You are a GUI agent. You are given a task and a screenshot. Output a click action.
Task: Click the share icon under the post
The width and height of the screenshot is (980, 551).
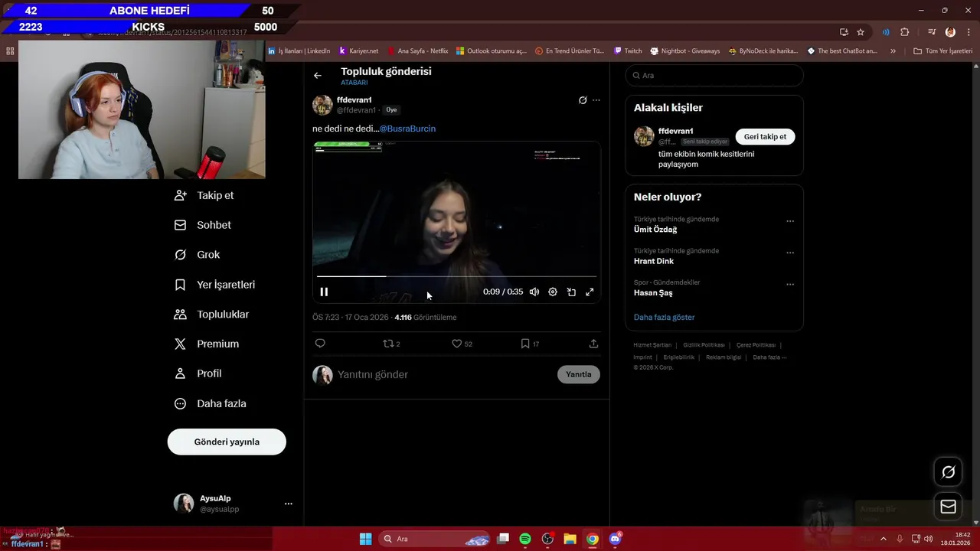coord(593,344)
